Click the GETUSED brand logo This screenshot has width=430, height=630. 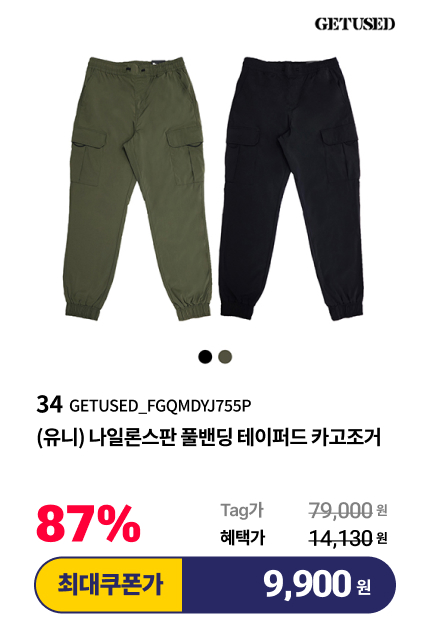click(x=354, y=24)
